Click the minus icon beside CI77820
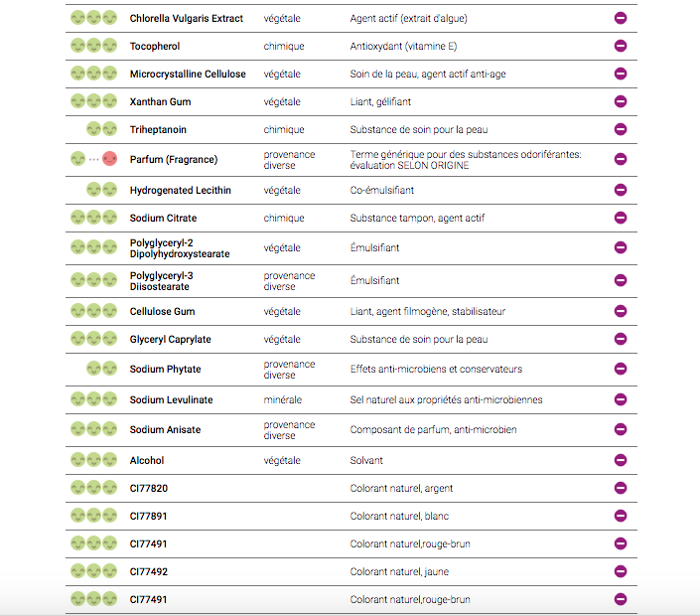 [621, 488]
